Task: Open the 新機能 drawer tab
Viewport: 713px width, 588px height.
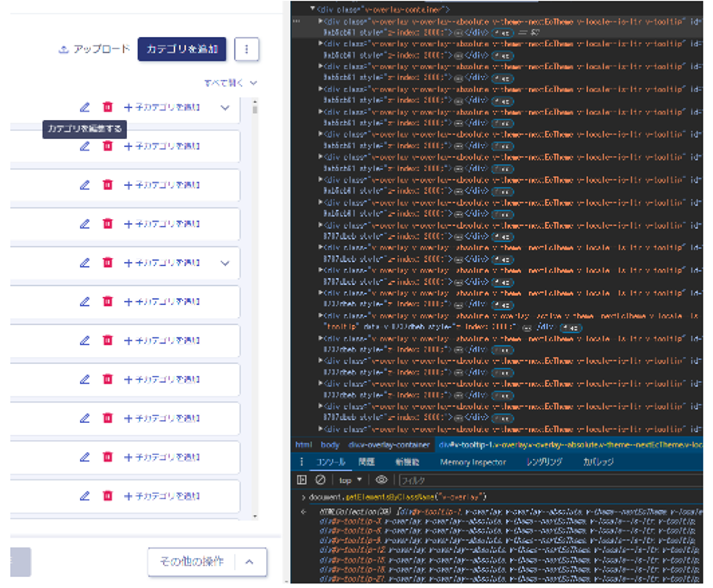Action: pyautogui.click(x=407, y=462)
